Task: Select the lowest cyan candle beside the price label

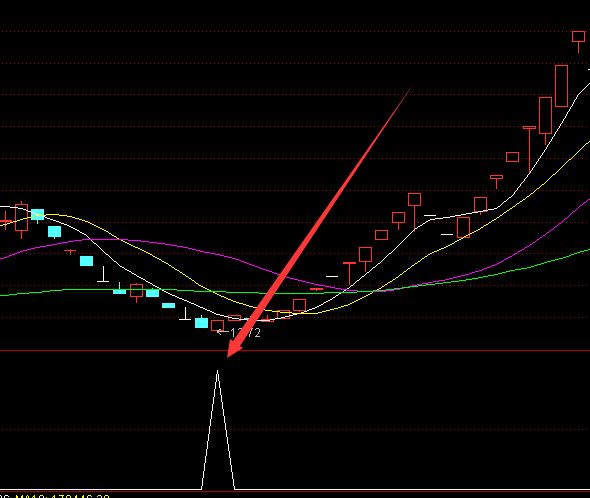Action: coord(201,323)
